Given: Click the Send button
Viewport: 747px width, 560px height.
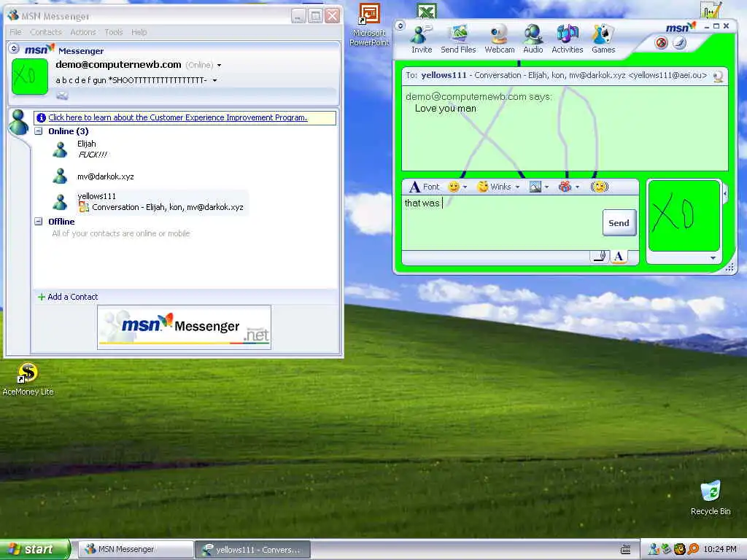Looking at the screenshot, I should click(619, 223).
